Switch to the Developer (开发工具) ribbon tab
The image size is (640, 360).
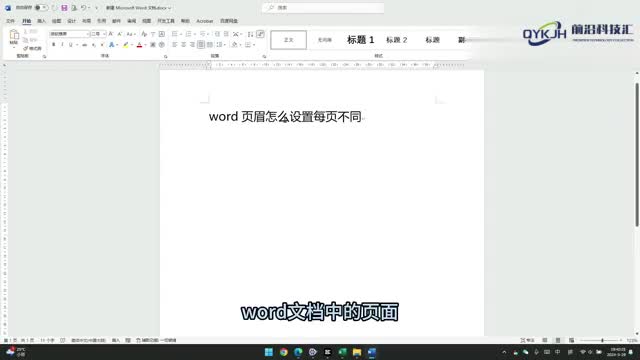166,21
